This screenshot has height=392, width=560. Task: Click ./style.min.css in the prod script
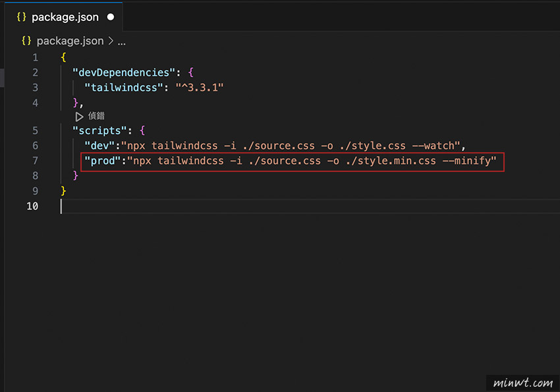coord(391,161)
